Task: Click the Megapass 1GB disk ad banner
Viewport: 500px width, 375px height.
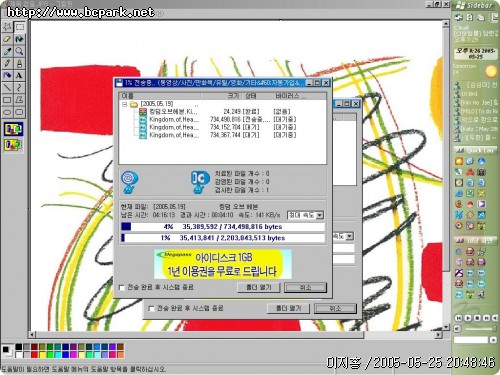Action: (x=223, y=264)
